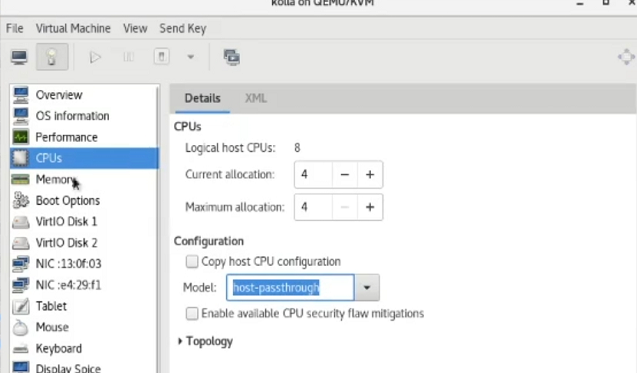The image size is (637, 373).
Task: Open the Virtual Machine menu
Action: coord(73,28)
